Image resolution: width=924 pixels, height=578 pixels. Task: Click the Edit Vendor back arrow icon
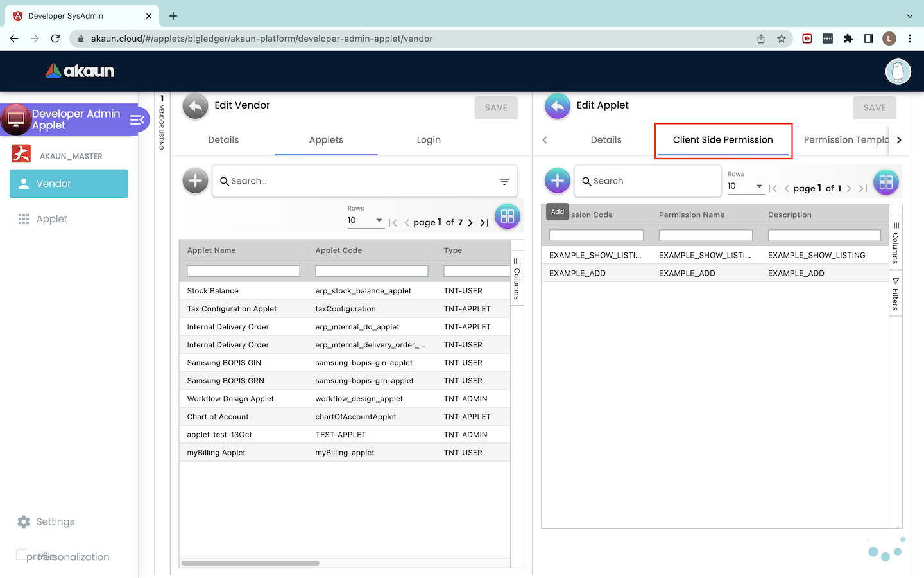click(195, 107)
